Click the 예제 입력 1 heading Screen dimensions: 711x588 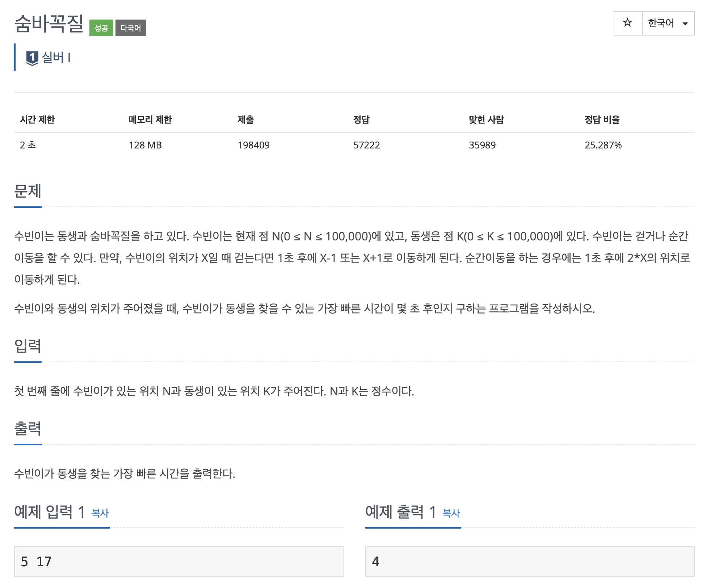tap(50, 512)
